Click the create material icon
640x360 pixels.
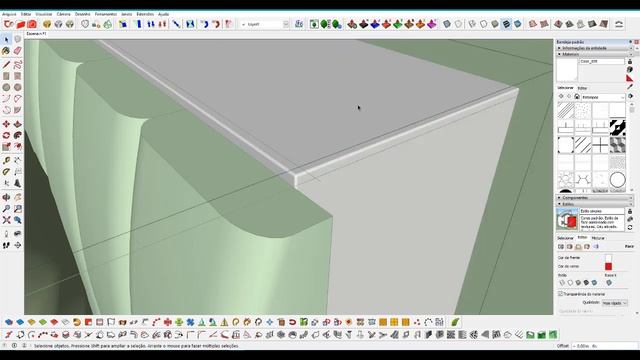tap(630, 70)
